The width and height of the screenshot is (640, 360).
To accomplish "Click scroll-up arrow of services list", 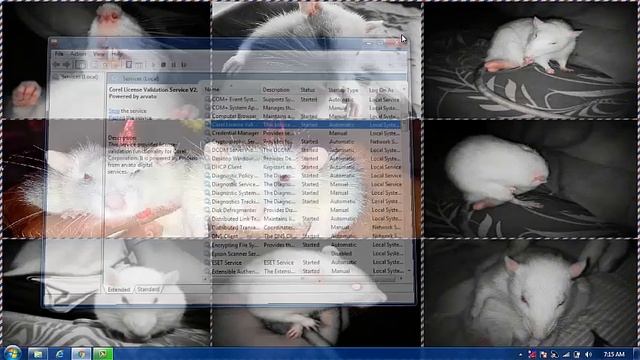I will coord(404,89).
